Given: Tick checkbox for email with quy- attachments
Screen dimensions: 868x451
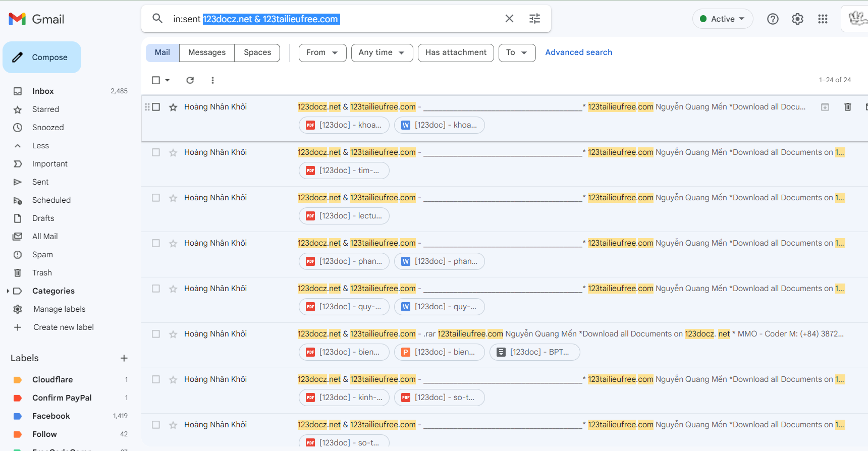Looking at the screenshot, I should pyautogui.click(x=156, y=289).
